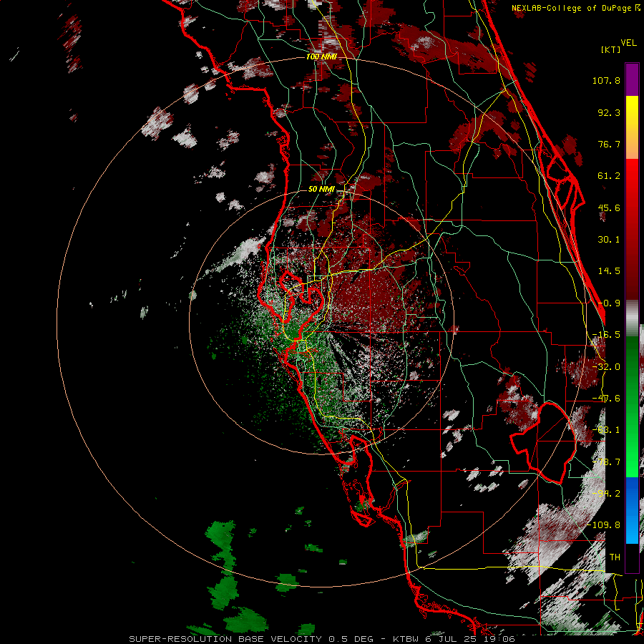Click the Super-Resolution Base Velocity caption text

(x=321, y=639)
